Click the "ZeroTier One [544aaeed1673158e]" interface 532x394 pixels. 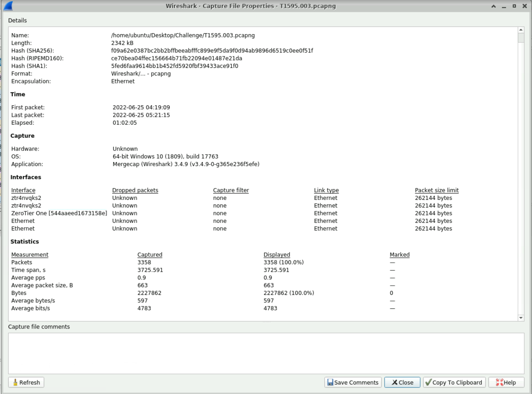(59, 213)
